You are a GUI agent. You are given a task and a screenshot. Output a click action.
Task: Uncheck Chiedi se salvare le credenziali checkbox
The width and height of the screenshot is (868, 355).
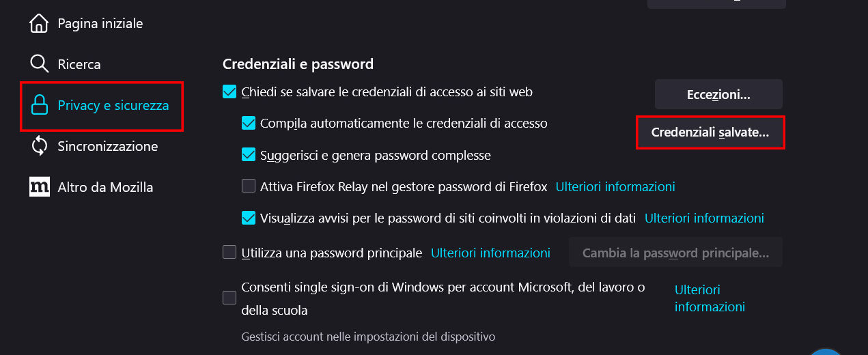(x=229, y=91)
